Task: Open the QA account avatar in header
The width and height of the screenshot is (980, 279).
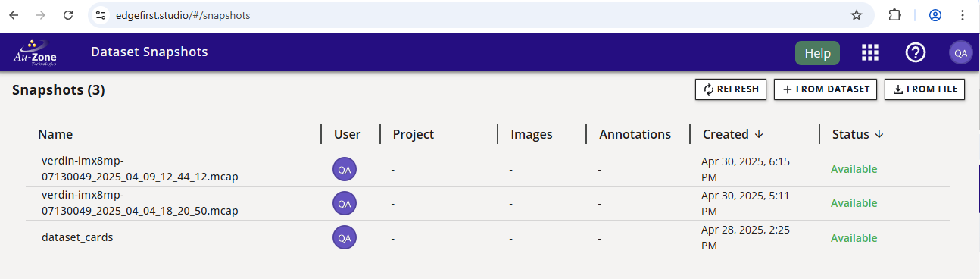Action: click(x=960, y=52)
